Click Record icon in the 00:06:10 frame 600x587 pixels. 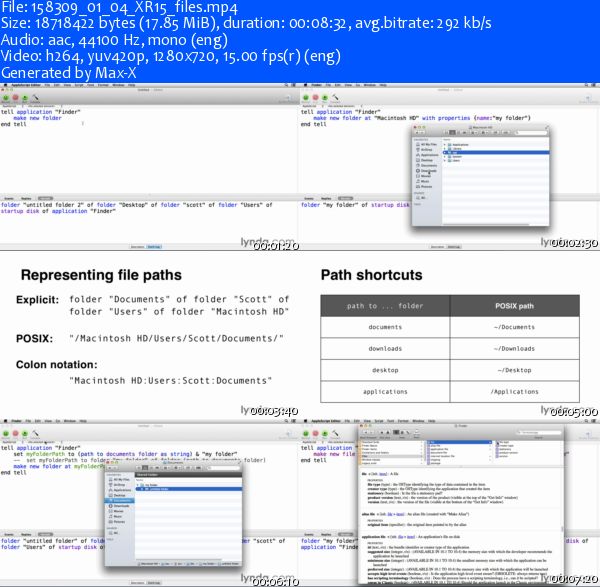pyautogui.click(x=6, y=434)
